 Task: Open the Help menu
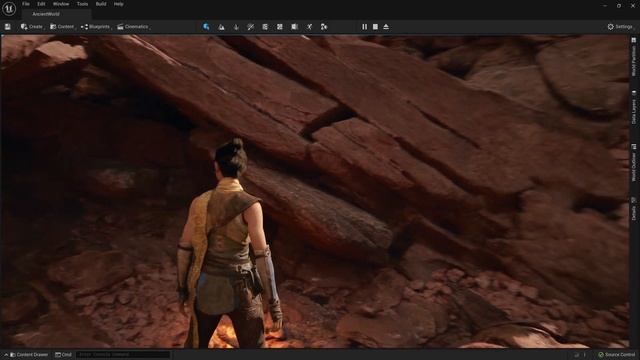coord(118,4)
